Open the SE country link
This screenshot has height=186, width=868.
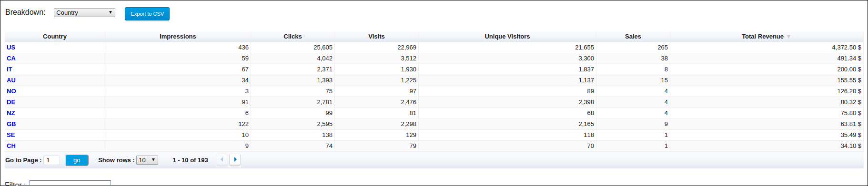(11, 135)
